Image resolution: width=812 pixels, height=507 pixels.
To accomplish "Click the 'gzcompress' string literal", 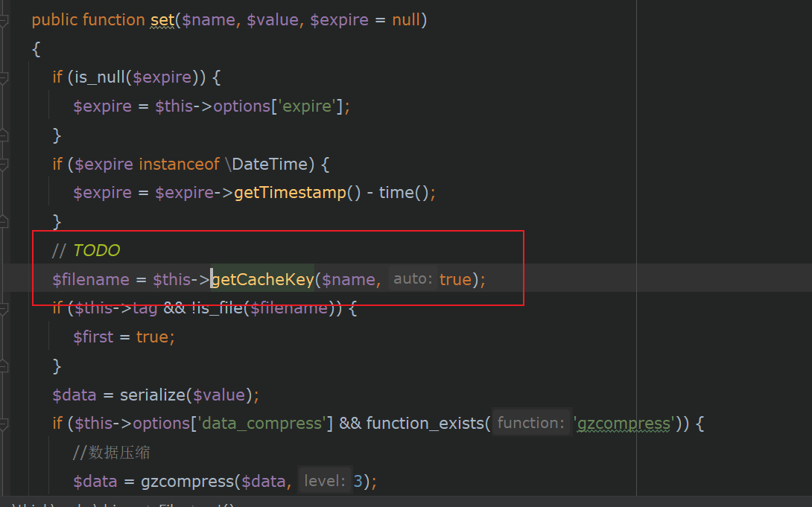I will (x=625, y=424).
